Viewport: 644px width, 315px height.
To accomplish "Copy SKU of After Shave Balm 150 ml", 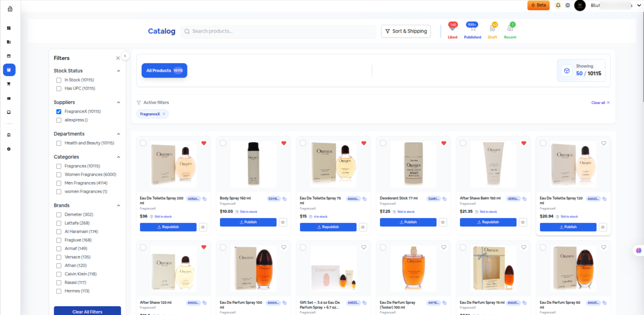I will 524,199.
